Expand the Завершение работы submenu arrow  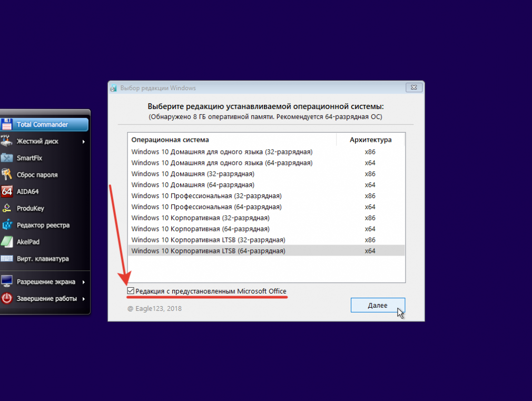click(x=83, y=299)
